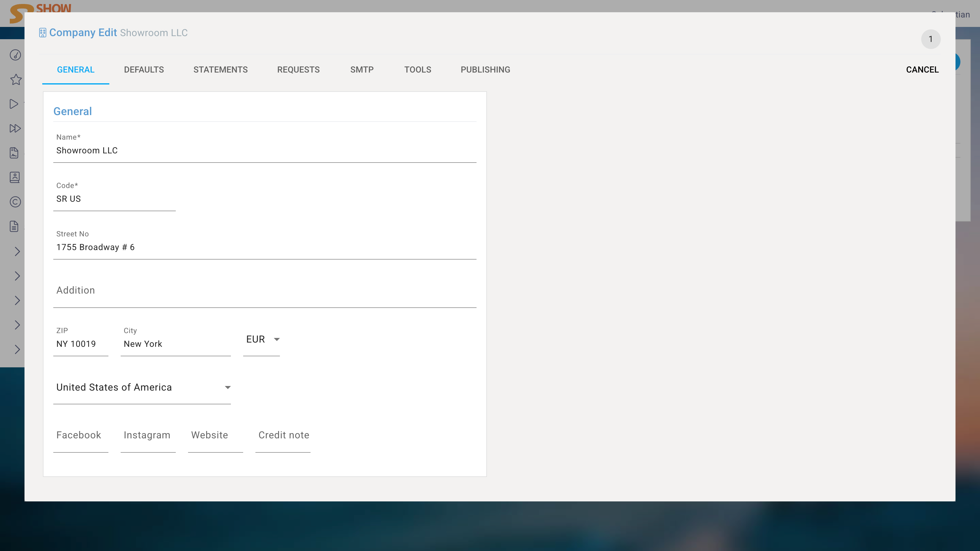Image resolution: width=980 pixels, height=551 pixels.
Task: Focus the Street No field
Action: 265,248
